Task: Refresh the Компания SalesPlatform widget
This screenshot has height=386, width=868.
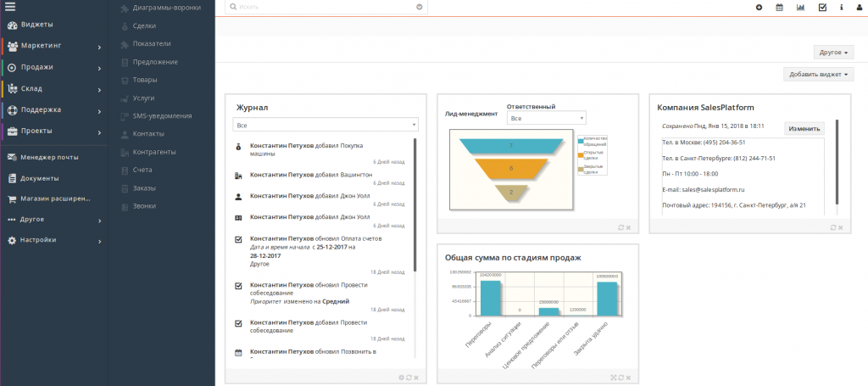Action: pos(833,227)
